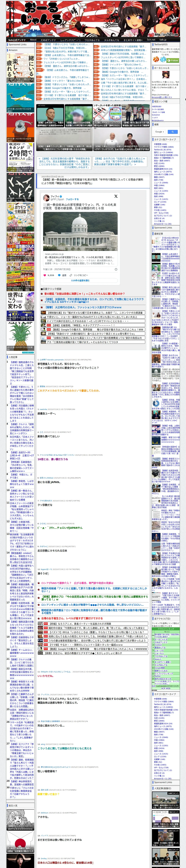Open the 5ch公式アンテナ nav tab
This screenshot has height=868, width=186.
coord(17,40)
